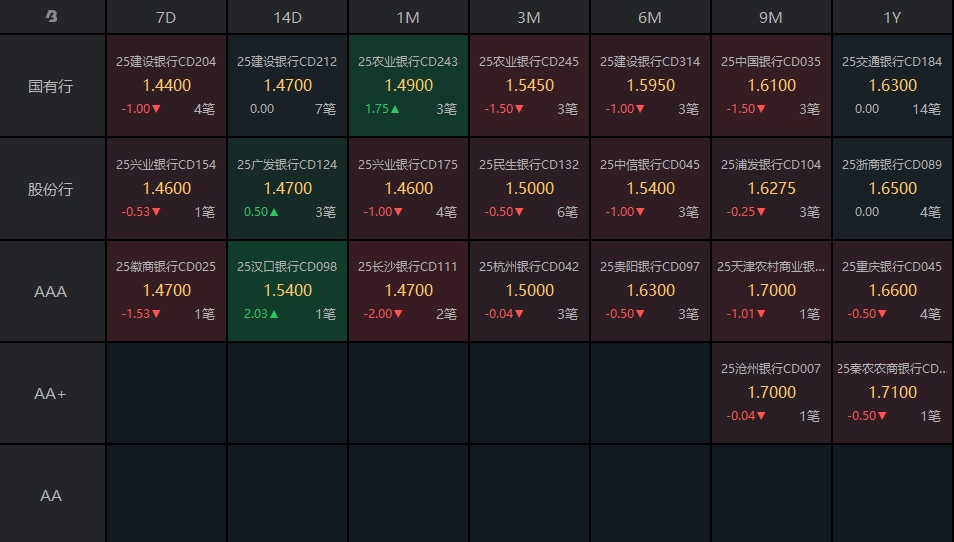Open 25天津农村商业银... cell

[771, 291]
